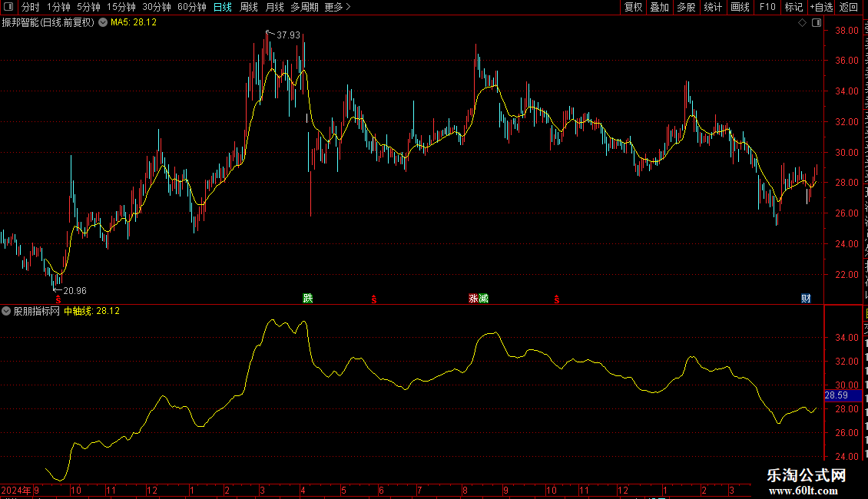Screen dimensions: 868x499
Task: Click the 38.00 price axis label
Action: (x=847, y=31)
